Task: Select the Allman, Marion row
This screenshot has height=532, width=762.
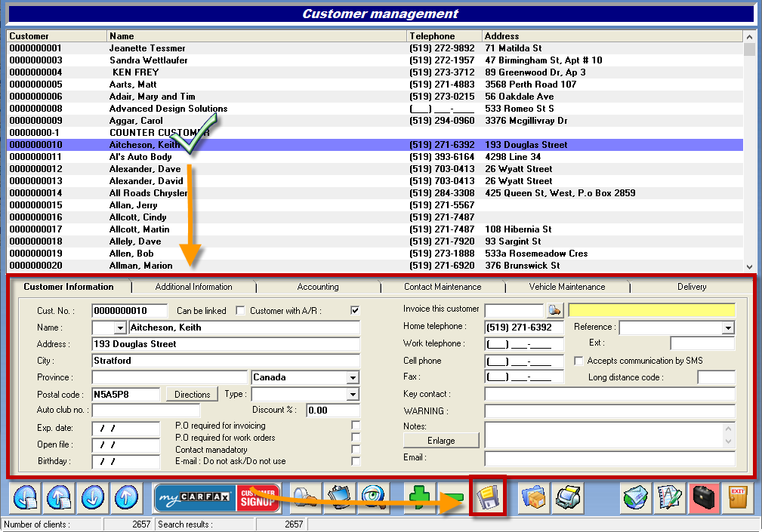Action: pyautogui.click(x=375, y=266)
